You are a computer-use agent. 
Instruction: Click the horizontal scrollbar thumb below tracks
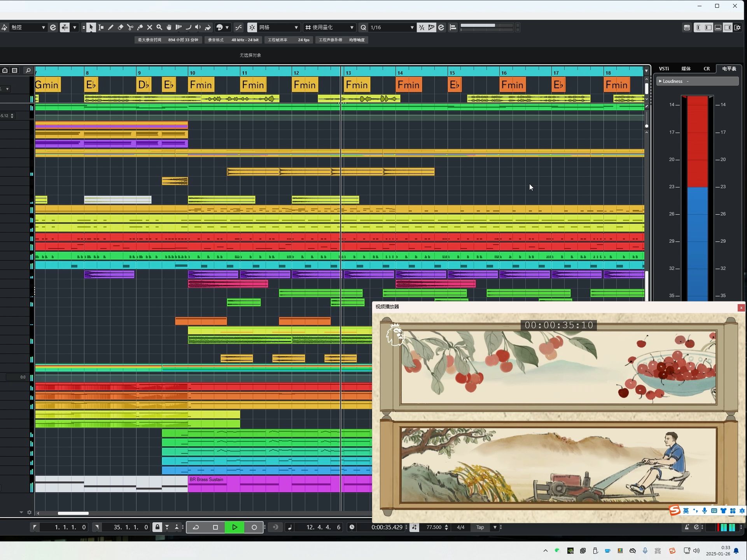click(x=73, y=513)
